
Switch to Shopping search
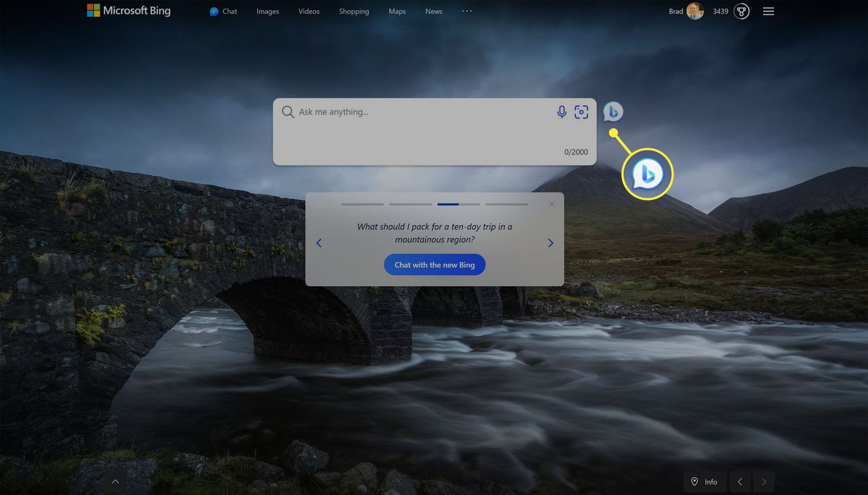(354, 12)
